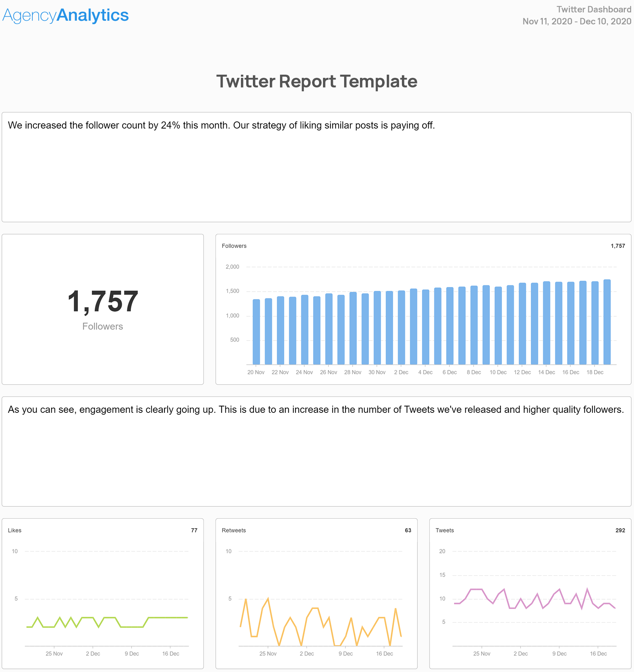Screen dimensions: 634x672
Task: Click the Twitter Dashboard header label
Action: click(x=593, y=10)
